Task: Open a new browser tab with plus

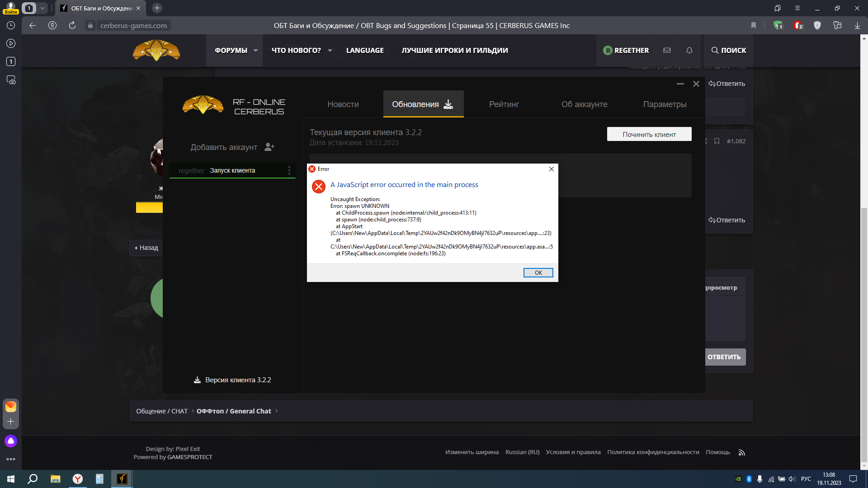Action: tap(157, 8)
